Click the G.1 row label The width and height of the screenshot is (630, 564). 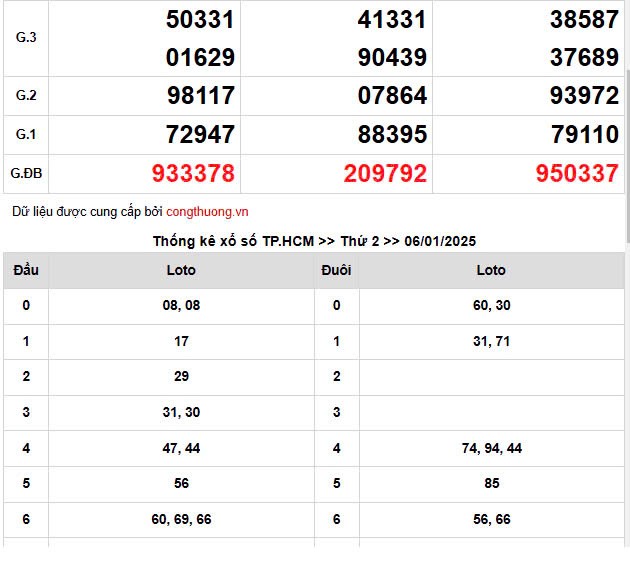coord(26,134)
